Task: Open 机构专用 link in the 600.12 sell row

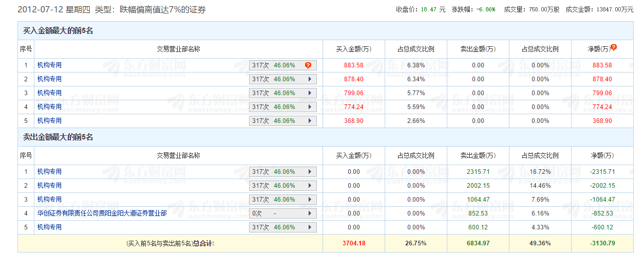Action: coord(49,227)
